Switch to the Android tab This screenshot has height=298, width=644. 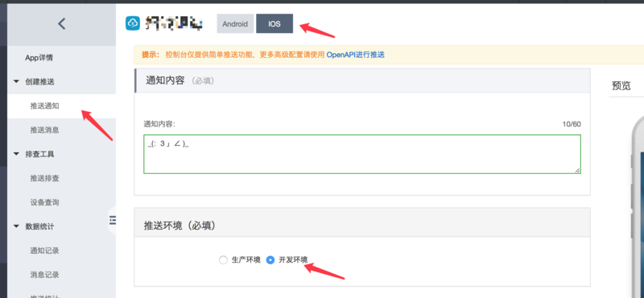pos(235,24)
